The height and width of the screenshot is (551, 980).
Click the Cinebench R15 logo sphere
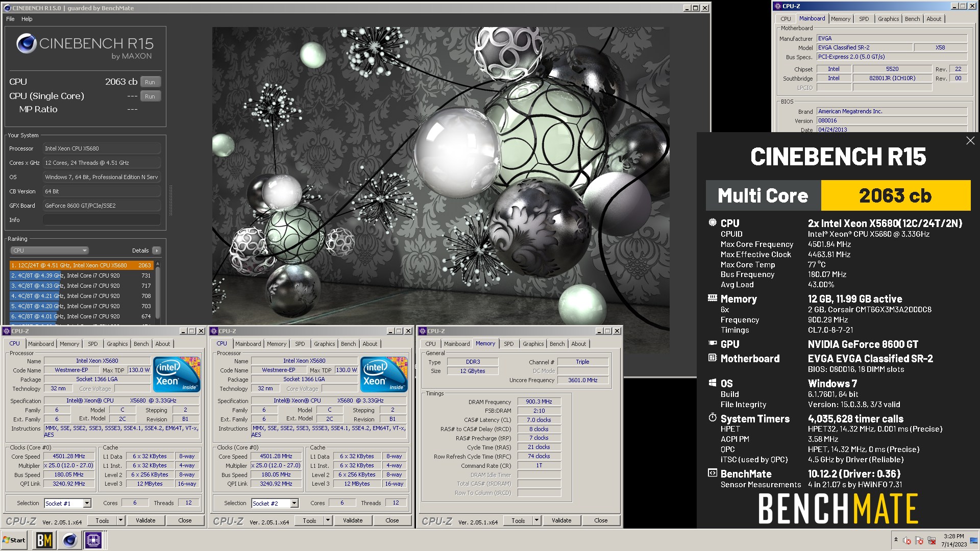click(x=27, y=44)
